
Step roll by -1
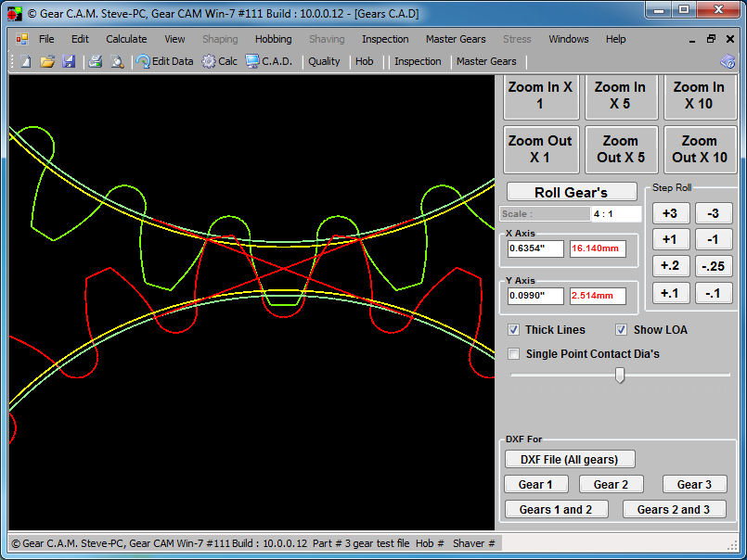coord(714,239)
